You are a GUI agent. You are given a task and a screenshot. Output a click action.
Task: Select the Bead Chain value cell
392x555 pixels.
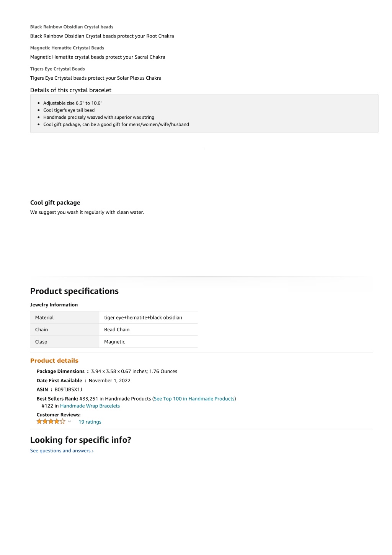coord(149,330)
